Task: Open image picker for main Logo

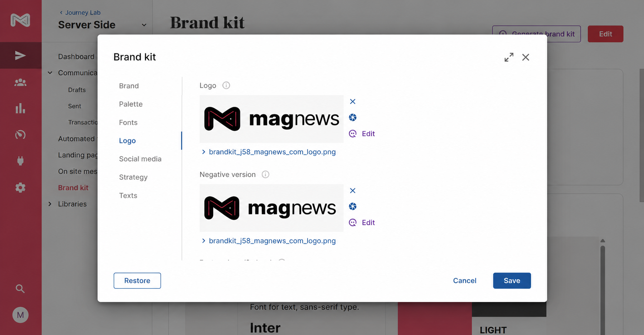Action: (x=353, y=117)
